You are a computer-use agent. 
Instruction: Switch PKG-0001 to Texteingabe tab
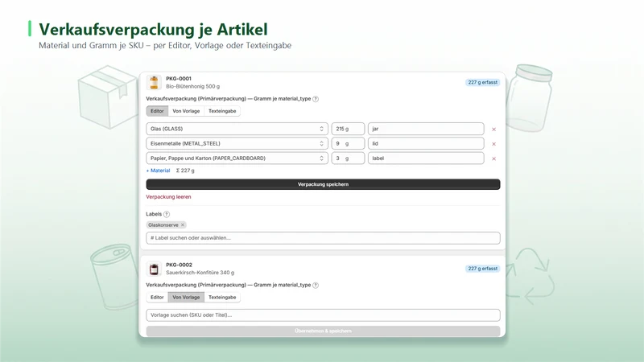(222, 111)
